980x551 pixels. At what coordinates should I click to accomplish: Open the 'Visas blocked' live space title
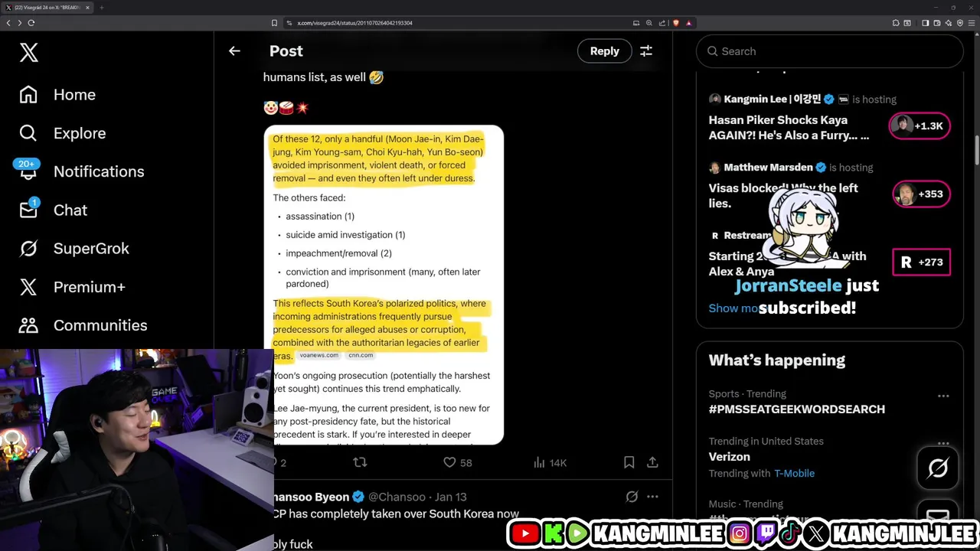click(x=783, y=195)
